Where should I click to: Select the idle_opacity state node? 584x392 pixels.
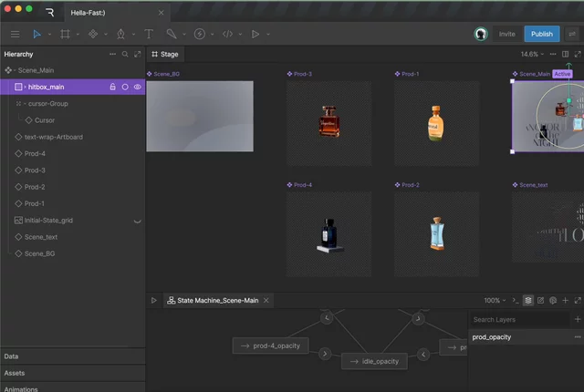(x=374, y=362)
